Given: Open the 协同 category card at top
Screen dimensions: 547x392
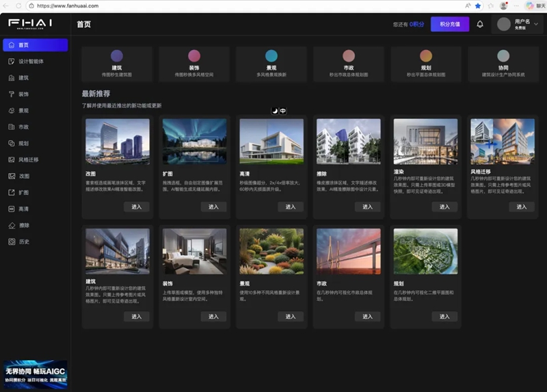Looking at the screenshot, I should [503, 61].
